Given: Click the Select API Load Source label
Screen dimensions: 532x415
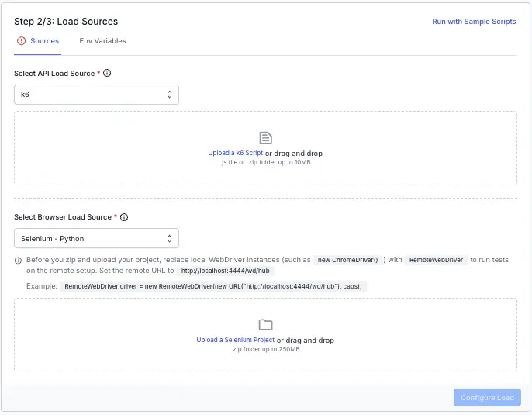Looking at the screenshot, I should tap(54, 73).
